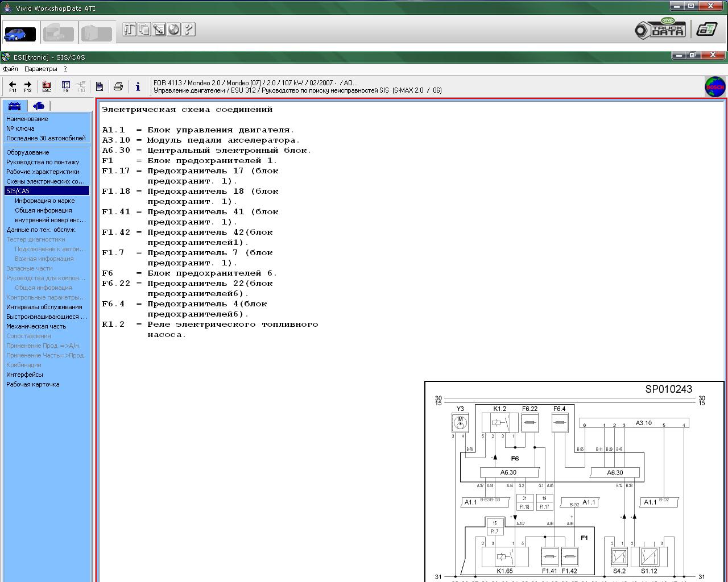Viewport: 728px width, 582px height.
Task: Click Последние 30 автомобилей link
Action: point(45,138)
